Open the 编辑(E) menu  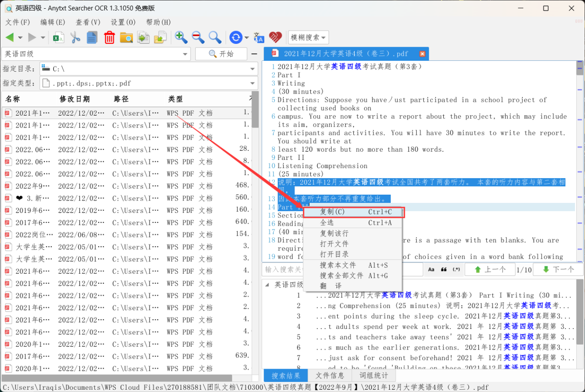coord(53,22)
